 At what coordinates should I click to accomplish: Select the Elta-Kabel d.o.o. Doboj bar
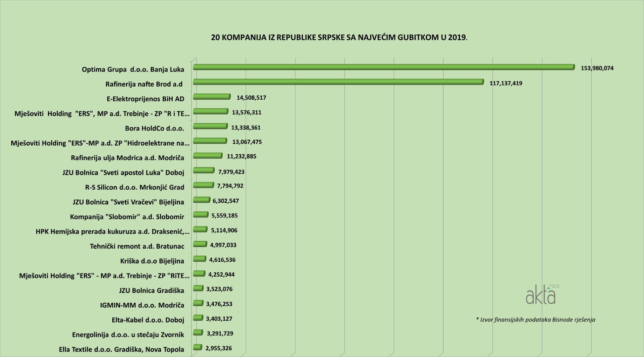(198, 318)
